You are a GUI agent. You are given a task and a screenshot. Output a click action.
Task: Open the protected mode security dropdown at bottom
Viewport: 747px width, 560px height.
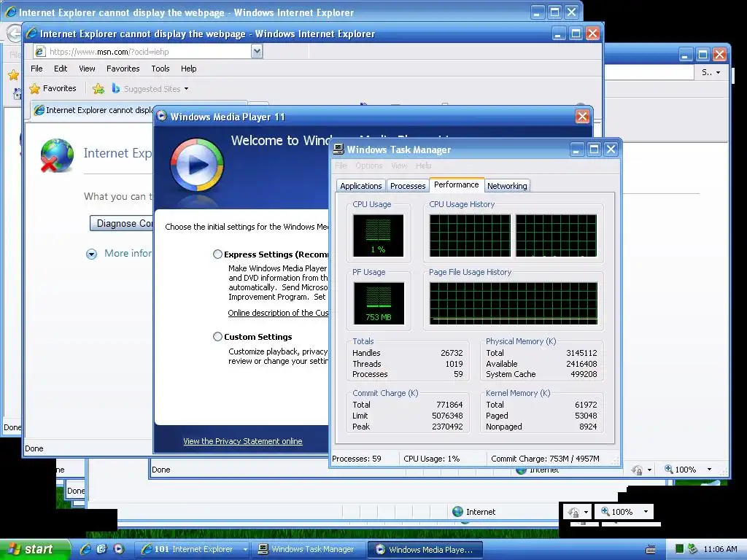coord(586,512)
